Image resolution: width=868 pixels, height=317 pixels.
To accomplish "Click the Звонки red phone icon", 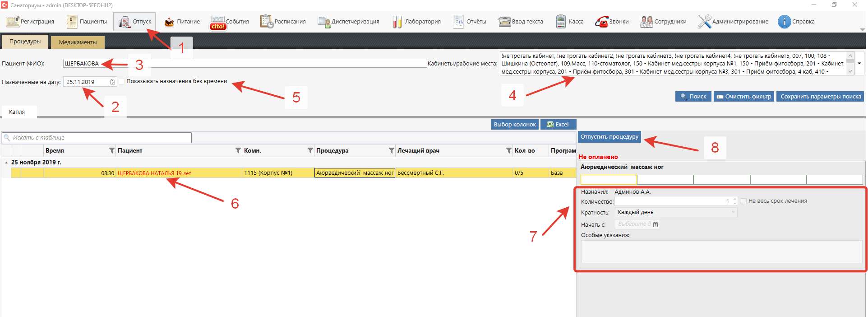I will tap(601, 22).
